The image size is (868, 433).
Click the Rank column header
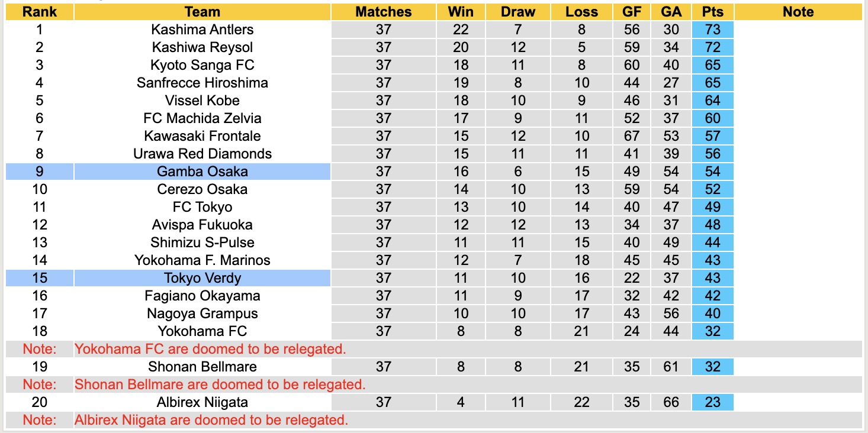tap(40, 12)
